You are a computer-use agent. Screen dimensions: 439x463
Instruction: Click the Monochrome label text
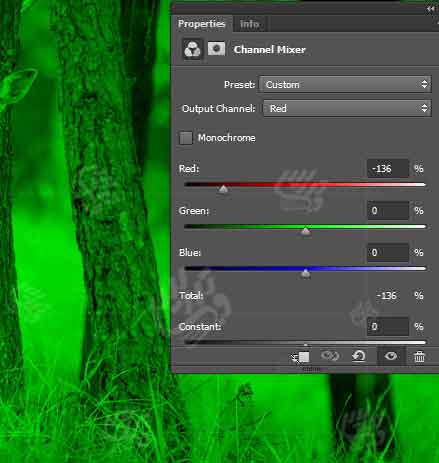tap(227, 138)
